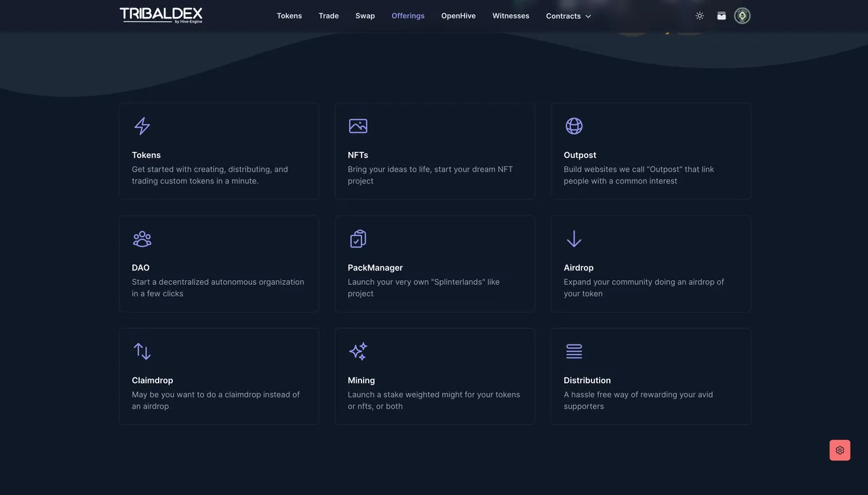Select the Offerings nav item

tap(408, 16)
